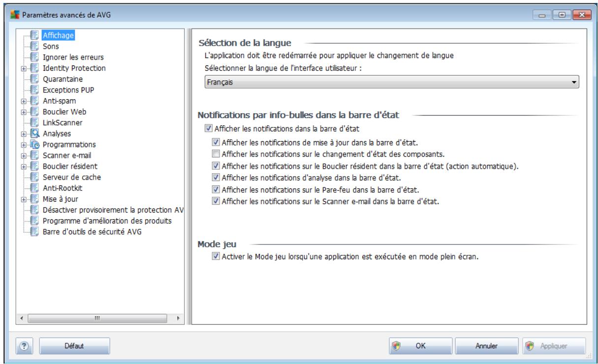Toggle Activer le Mode jeu checkbox
This screenshot has width=598, height=364.
(x=217, y=256)
